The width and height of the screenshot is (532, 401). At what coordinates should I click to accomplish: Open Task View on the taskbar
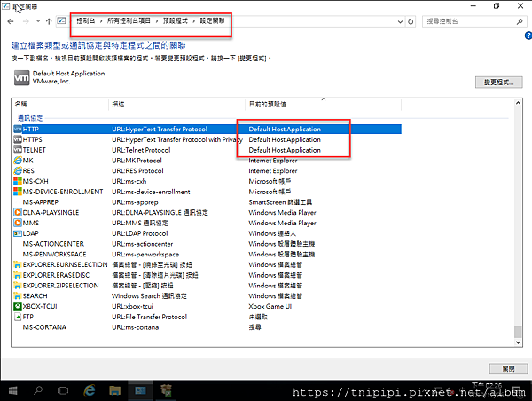pos(63,390)
